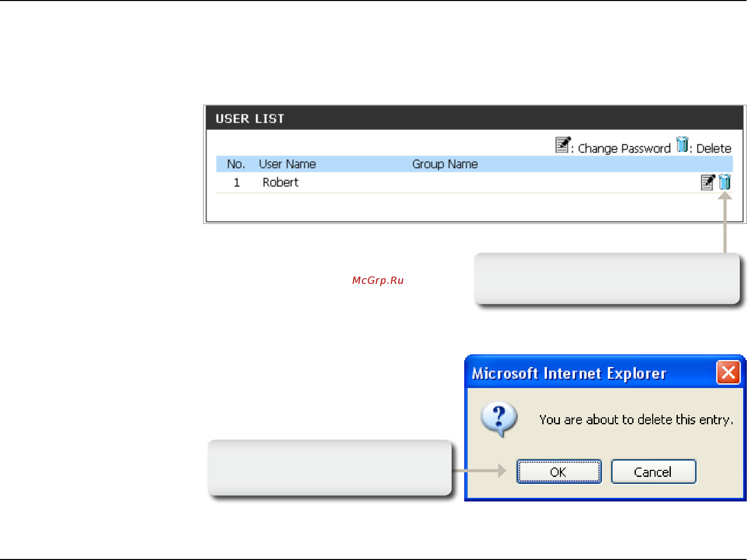
Task: Click the No. column header
Action: pyautogui.click(x=236, y=164)
